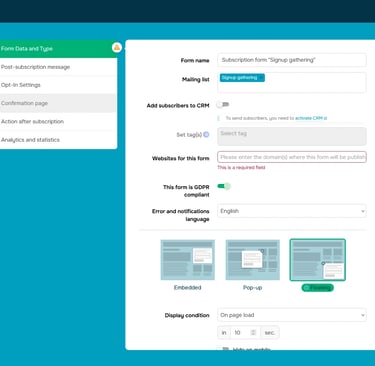Viewport: 375px width, 366px height.
Task: Open Post-subscription message section
Action: (58, 67)
